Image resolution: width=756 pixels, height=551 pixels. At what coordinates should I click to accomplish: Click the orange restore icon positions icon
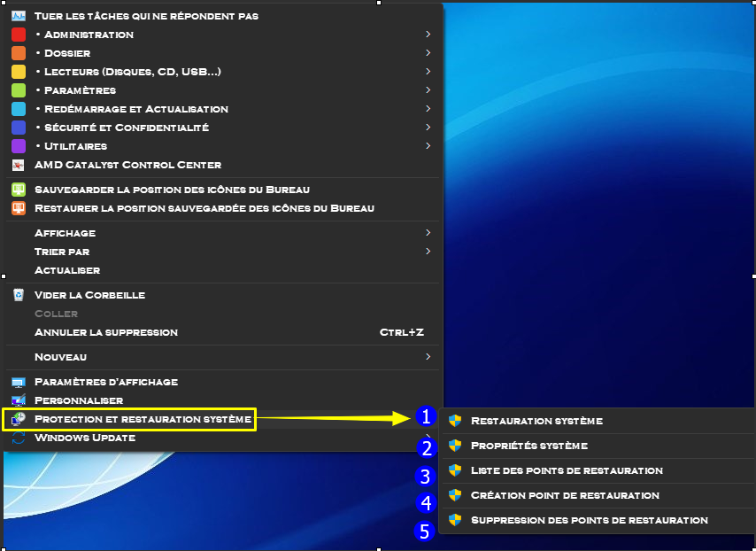19,208
